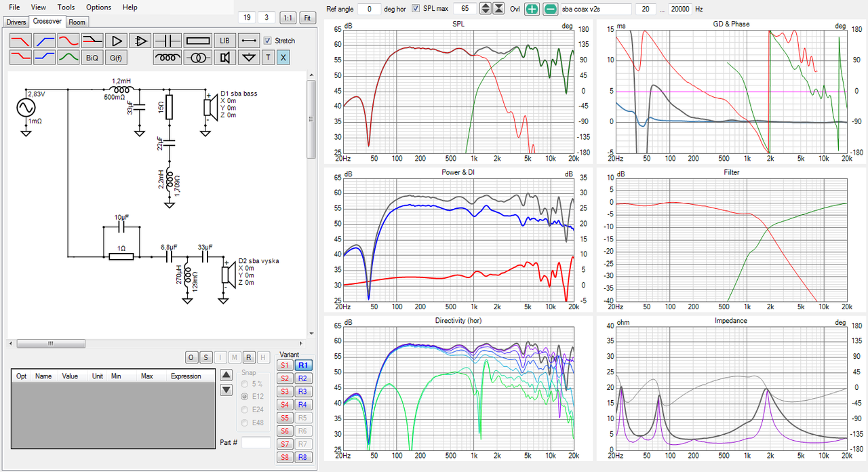
Task: Insert a green band-pass filter block
Action: [x=68, y=58]
